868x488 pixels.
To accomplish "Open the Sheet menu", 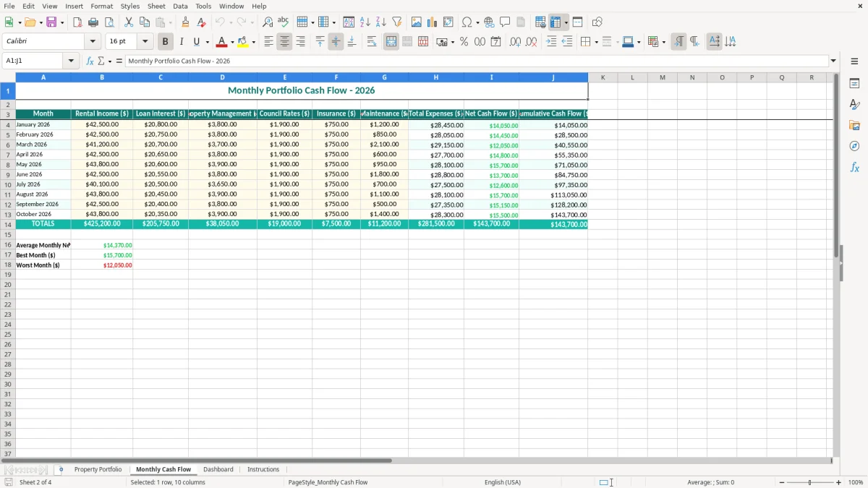I will pos(156,6).
